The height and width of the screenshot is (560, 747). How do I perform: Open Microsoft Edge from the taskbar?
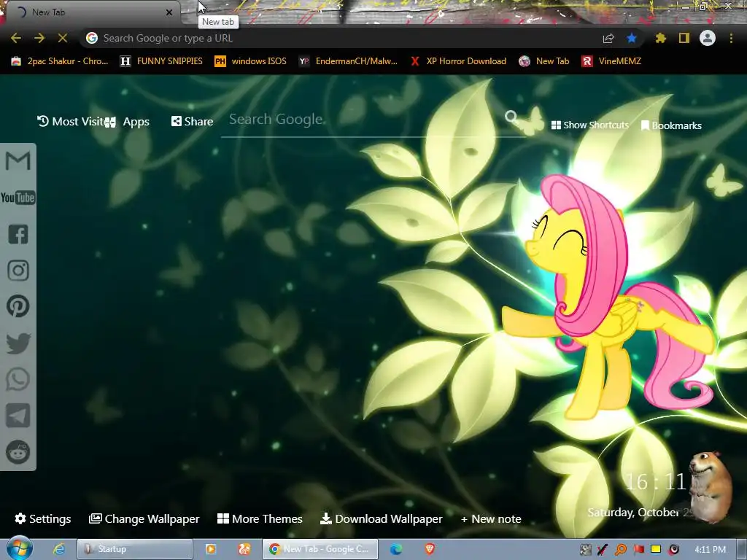(395, 549)
